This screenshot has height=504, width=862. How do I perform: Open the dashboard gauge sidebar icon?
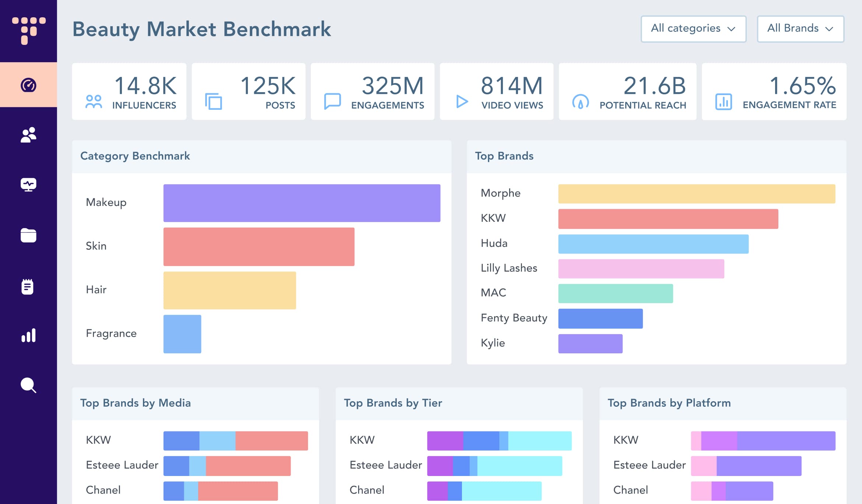point(28,85)
